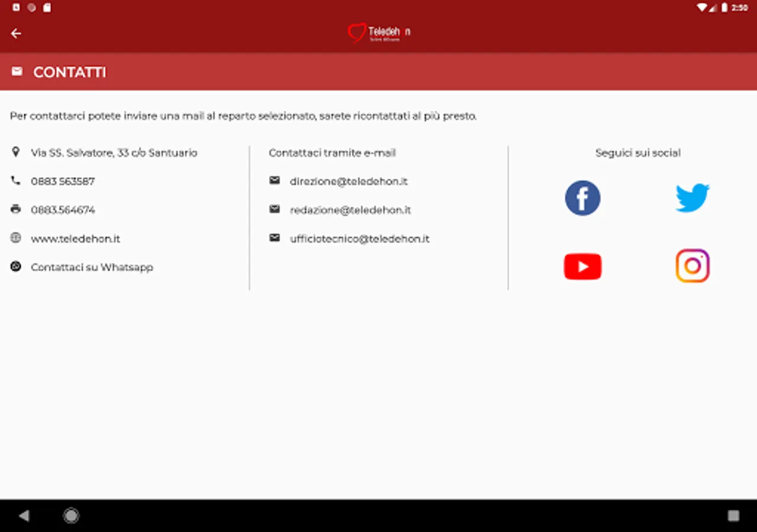Tap the Teledehon logo

[379, 33]
